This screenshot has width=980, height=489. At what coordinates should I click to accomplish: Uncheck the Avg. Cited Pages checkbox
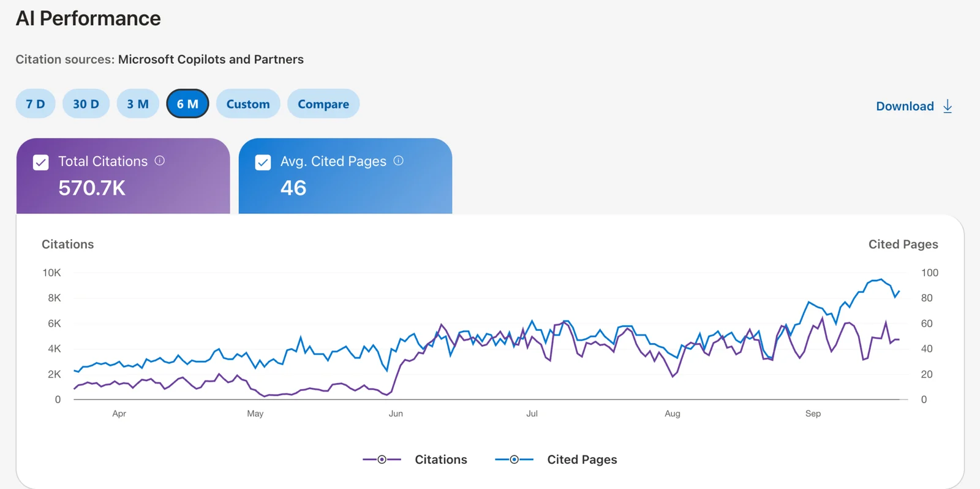[x=263, y=162]
